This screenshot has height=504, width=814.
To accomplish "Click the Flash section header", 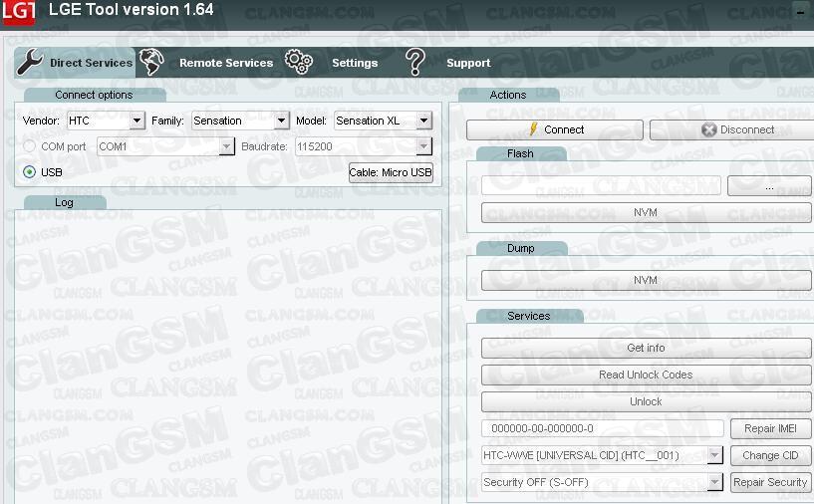I will point(521,154).
